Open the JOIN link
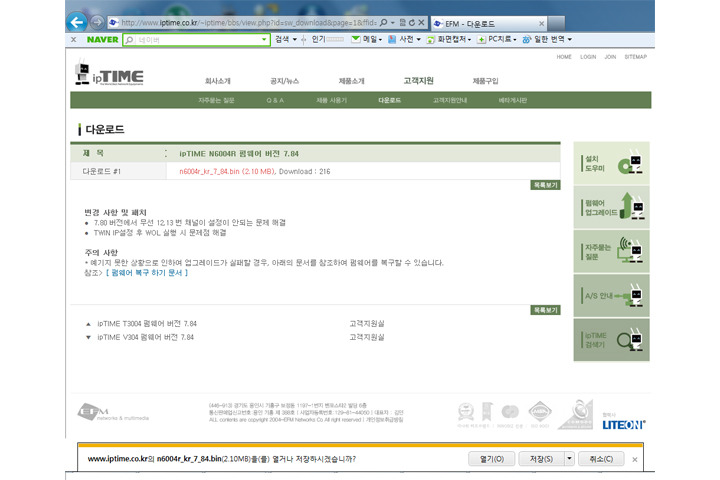This screenshot has height=480, width=720. pyautogui.click(x=610, y=57)
